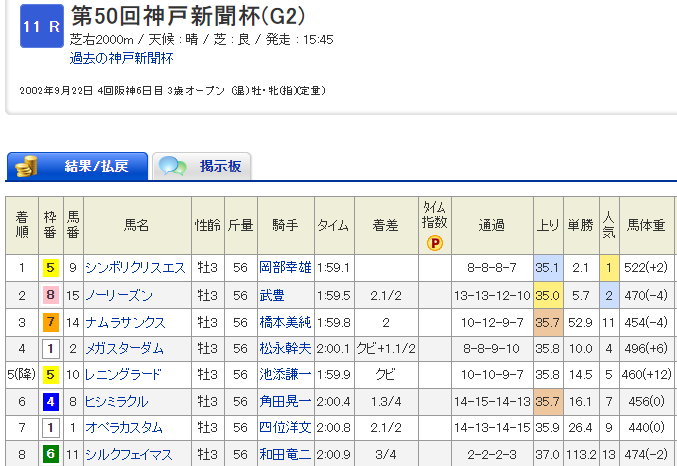This screenshot has height=466, width=677.
Task: Open horse メガスターダム
Action: (x=124, y=348)
